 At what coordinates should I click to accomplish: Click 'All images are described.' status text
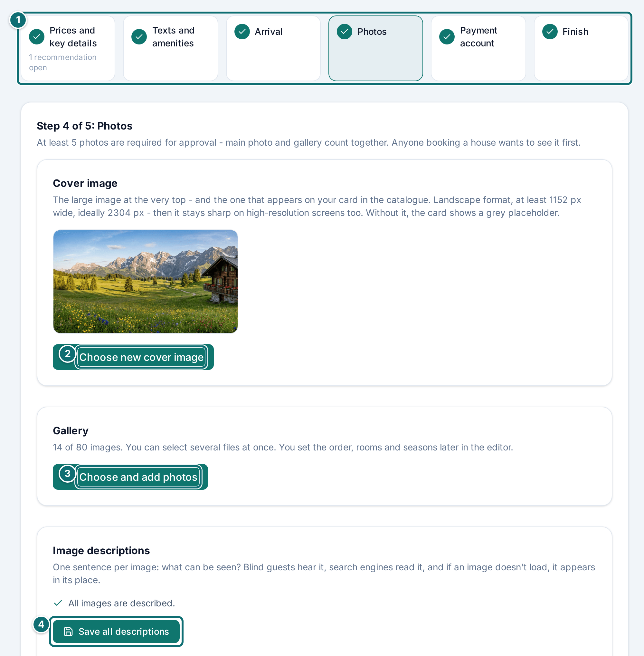[121, 603]
